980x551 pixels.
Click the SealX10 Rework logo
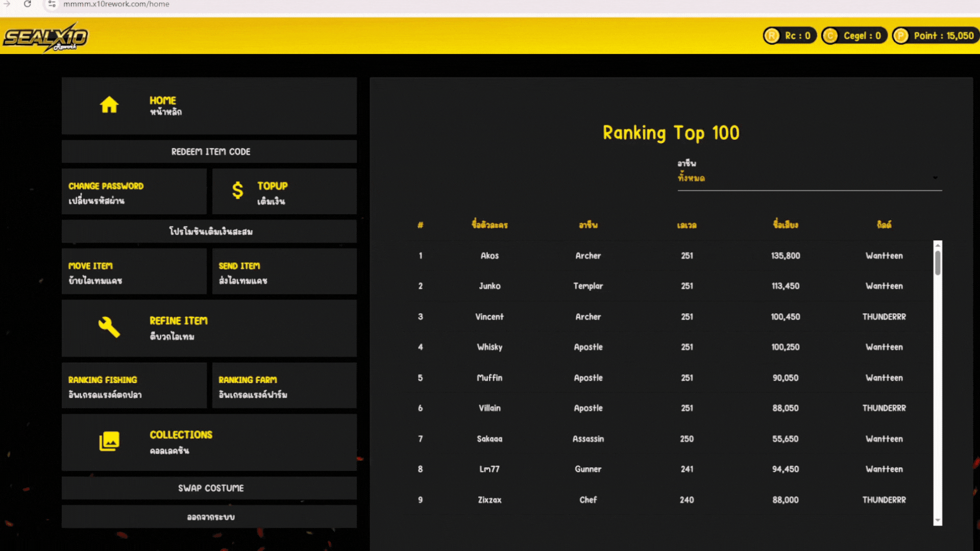pos(46,37)
